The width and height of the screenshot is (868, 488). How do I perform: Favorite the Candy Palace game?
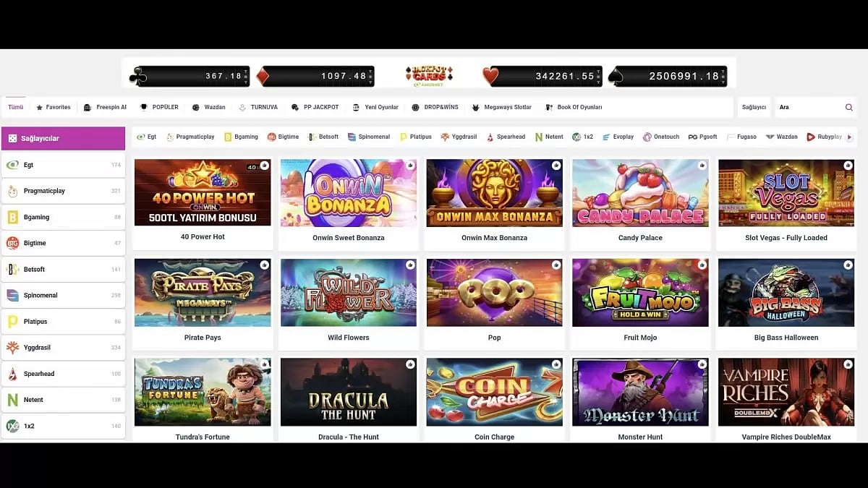(702, 166)
